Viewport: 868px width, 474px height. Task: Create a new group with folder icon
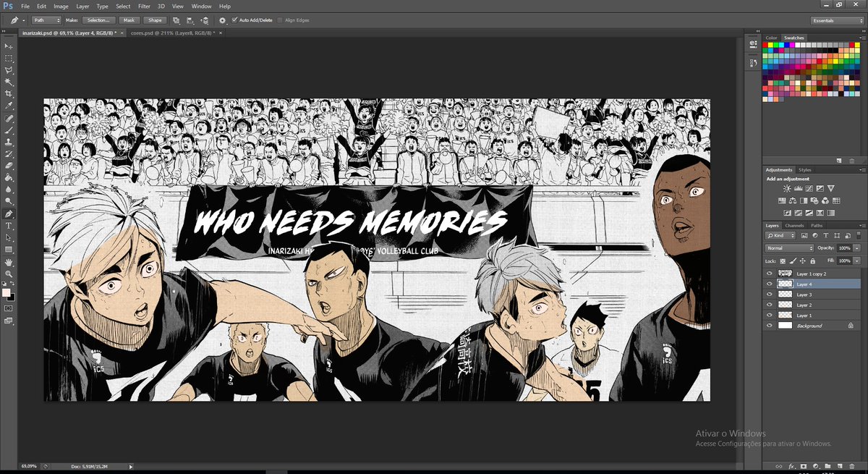[x=827, y=466]
